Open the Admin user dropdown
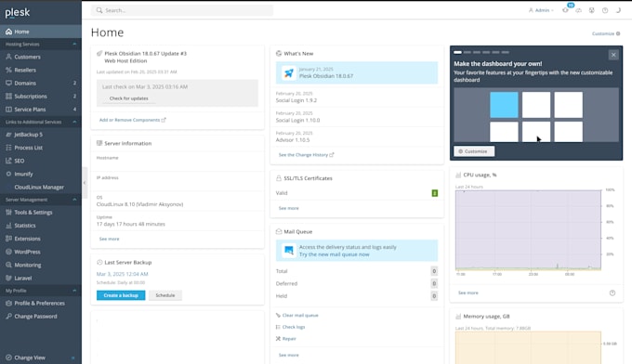The image size is (632, 364). click(x=541, y=10)
